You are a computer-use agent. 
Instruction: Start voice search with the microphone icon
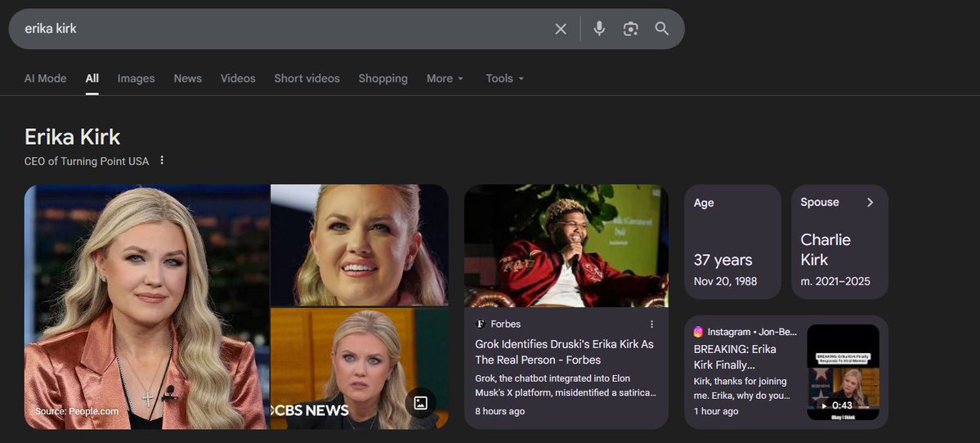pos(599,29)
